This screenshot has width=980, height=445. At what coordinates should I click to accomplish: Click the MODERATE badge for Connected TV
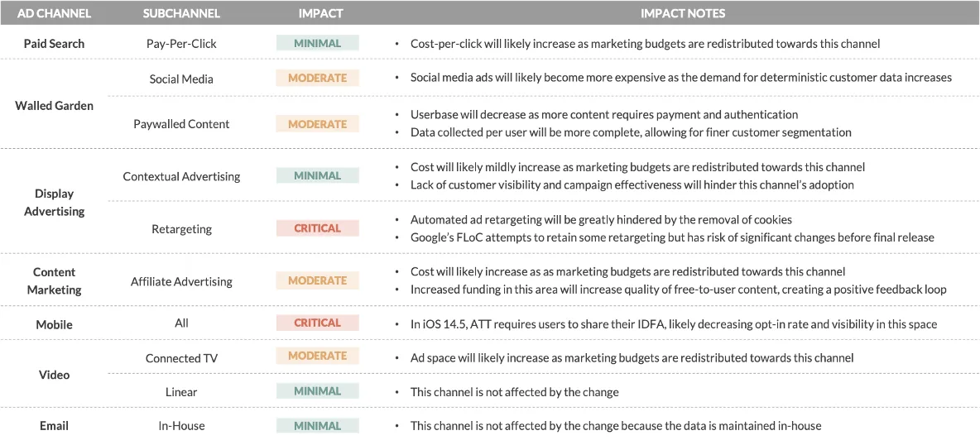click(x=318, y=356)
